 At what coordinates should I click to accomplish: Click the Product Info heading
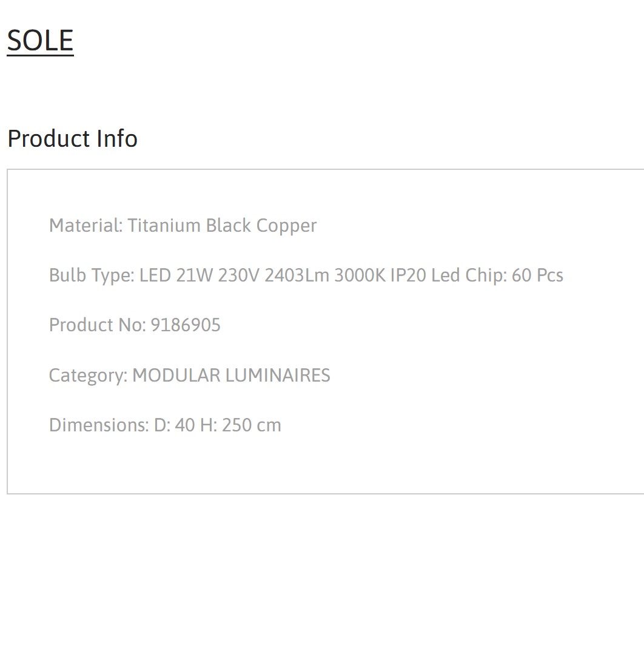(72, 138)
